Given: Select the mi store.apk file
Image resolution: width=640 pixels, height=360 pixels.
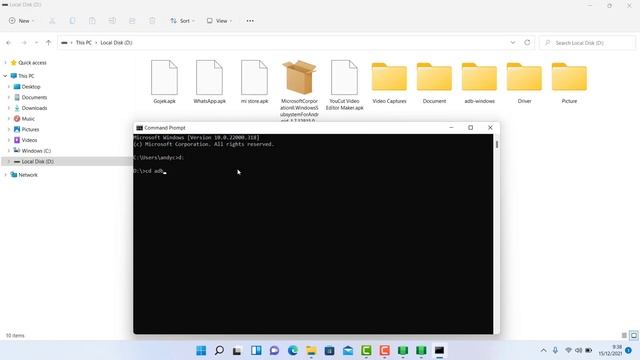Looking at the screenshot, I should [x=254, y=82].
